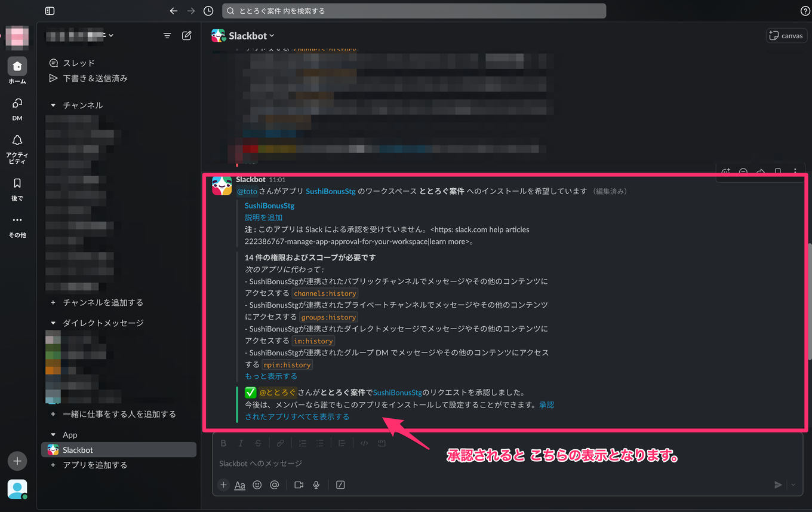Click the filter icon in sidebar header
Image resolution: width=812 pixels, height=512 pixels.
click(167, 36)
